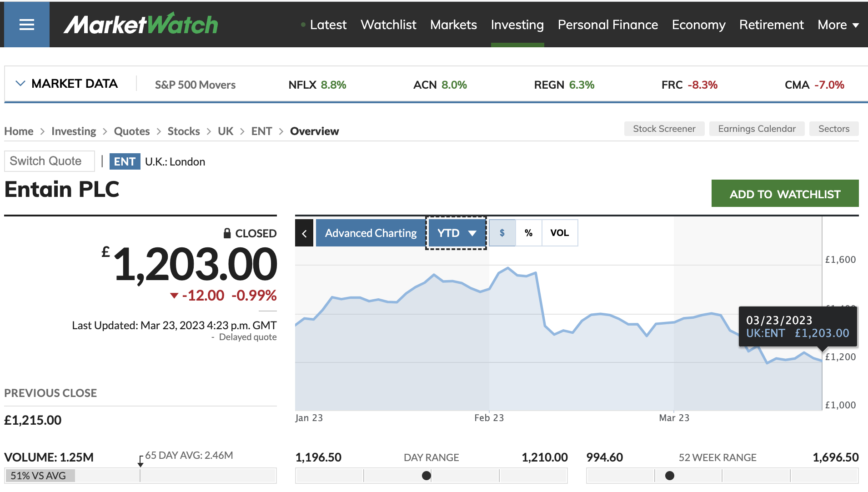Click the day low 1,196.50 value
The image size is (868, 492).
point(318,457)
